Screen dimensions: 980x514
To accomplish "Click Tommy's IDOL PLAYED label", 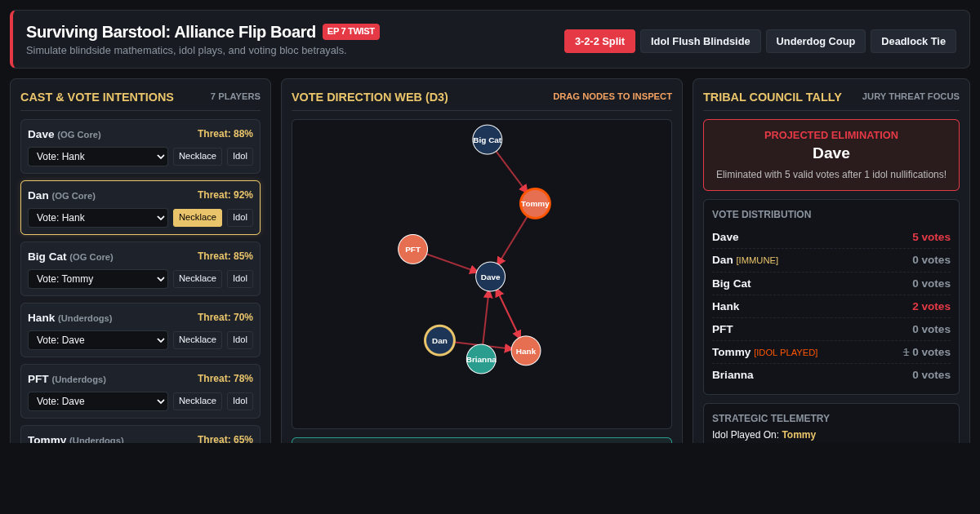I will pyautogui.click(x=786, y=352).
